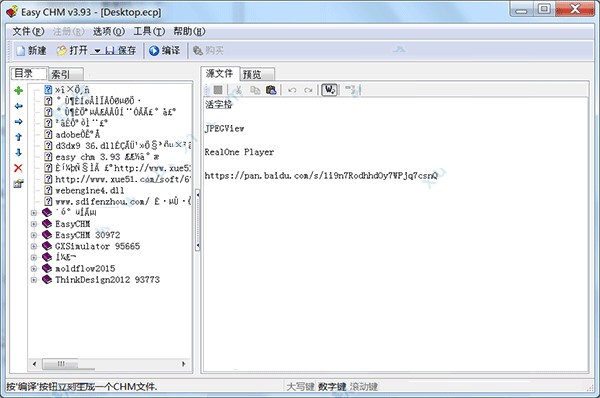This screenshot has height=398, width=600.
Task: Select the EasyCHM 30972 book item
Action: tap(88, 235)
